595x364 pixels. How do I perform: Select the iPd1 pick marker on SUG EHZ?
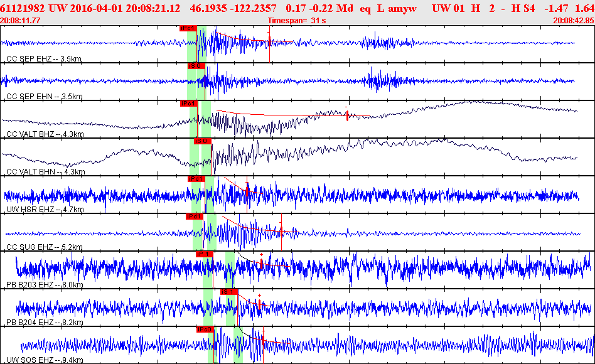[195, 217]
